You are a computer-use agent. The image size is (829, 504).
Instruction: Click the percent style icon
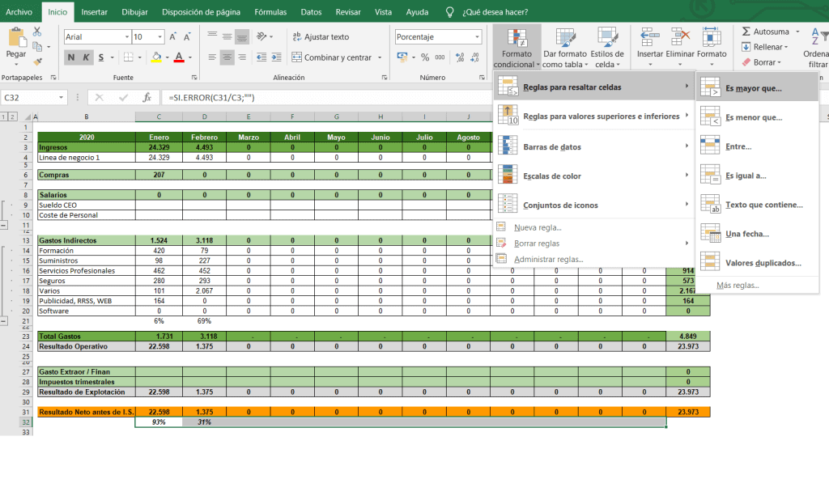[x=425, y=57]
